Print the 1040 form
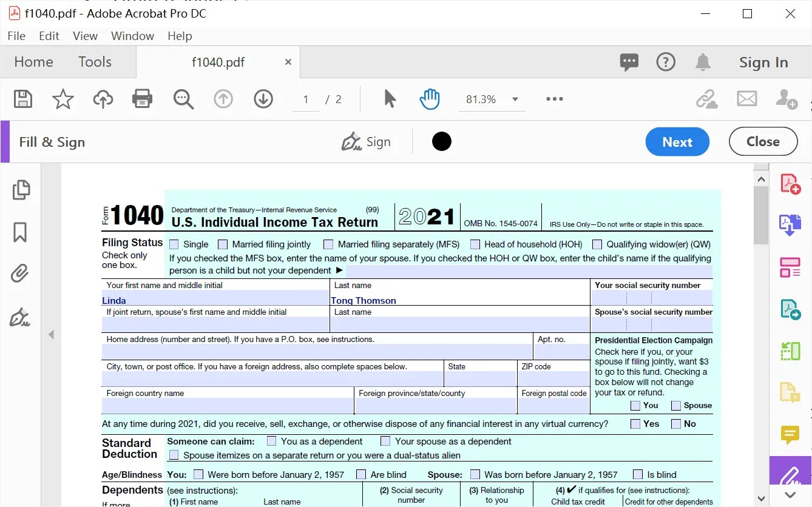The height and width of the screenshot is (507, 812). 143,99
